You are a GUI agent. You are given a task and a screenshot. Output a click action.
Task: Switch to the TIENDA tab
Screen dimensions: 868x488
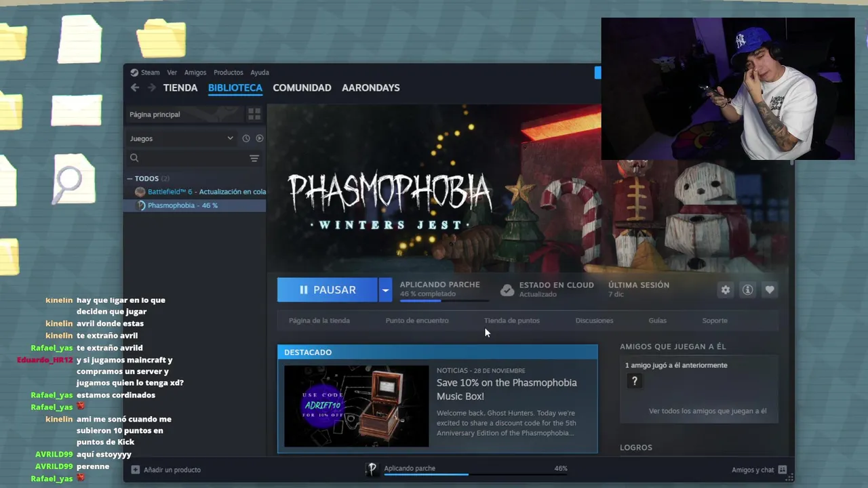180,87
